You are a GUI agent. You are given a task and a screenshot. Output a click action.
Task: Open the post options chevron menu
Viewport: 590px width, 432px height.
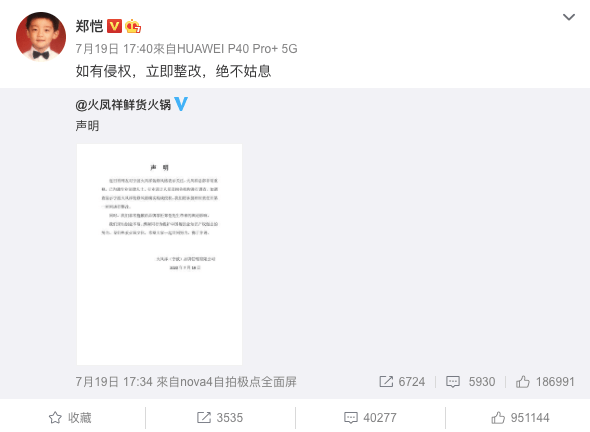[569, 17]
